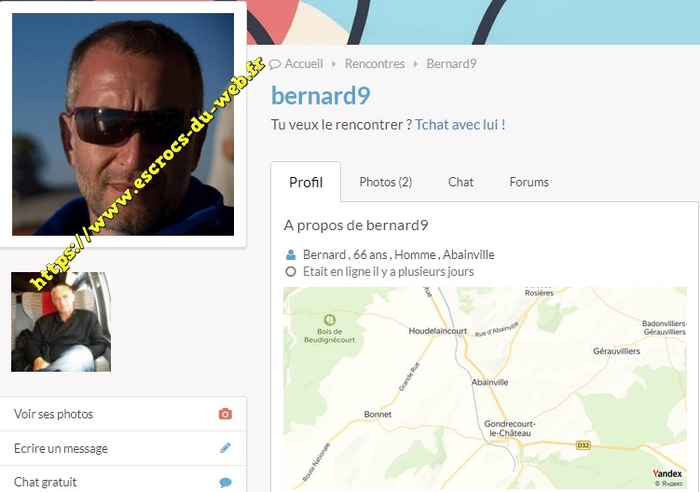Open the Chat tab

tap(461, 182)
